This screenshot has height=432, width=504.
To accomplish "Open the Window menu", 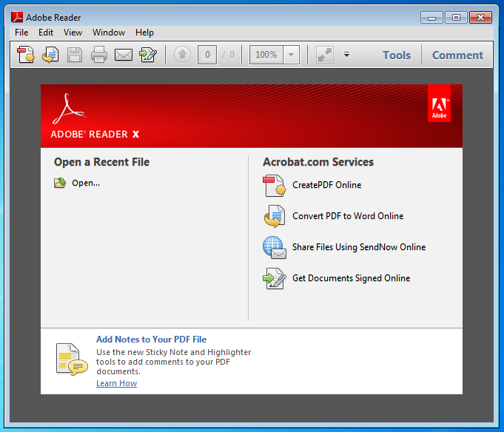I will [x=109, y=33].
